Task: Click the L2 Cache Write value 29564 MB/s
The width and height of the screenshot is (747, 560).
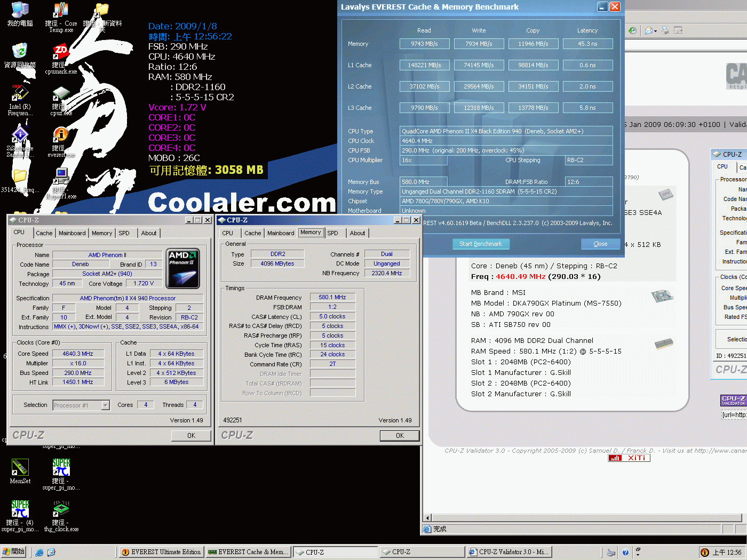Action: pos(479,86)
